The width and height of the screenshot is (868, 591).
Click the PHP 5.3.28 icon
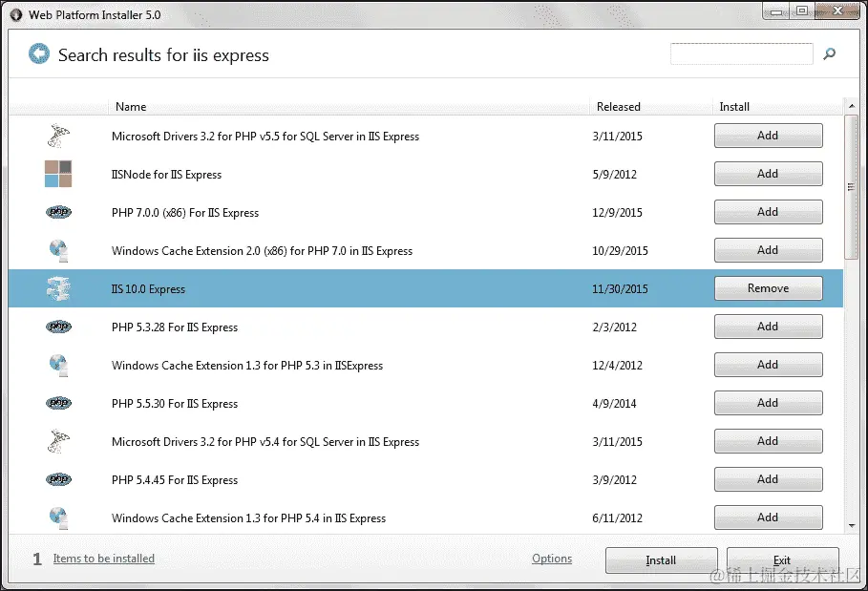pyautogui.click(x=58, y=327)
